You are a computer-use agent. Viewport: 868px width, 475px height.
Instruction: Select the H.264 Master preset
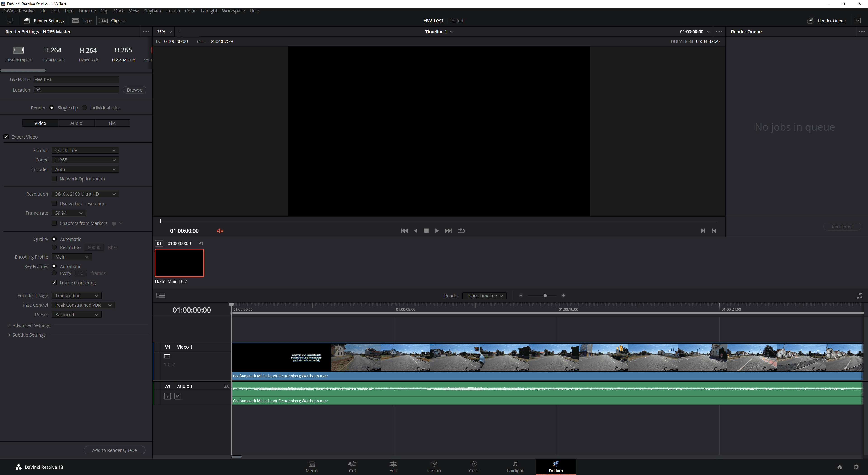tap(53, 54)
